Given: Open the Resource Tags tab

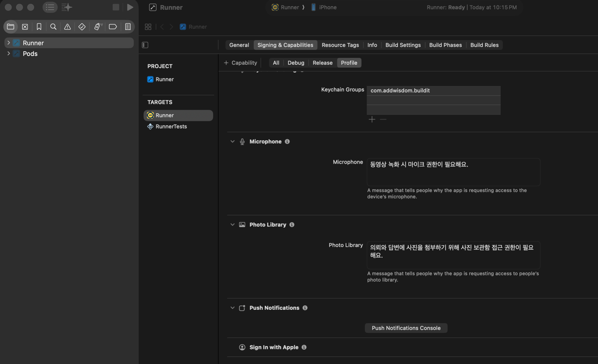Looking at the screenshot, I should 340,45.
